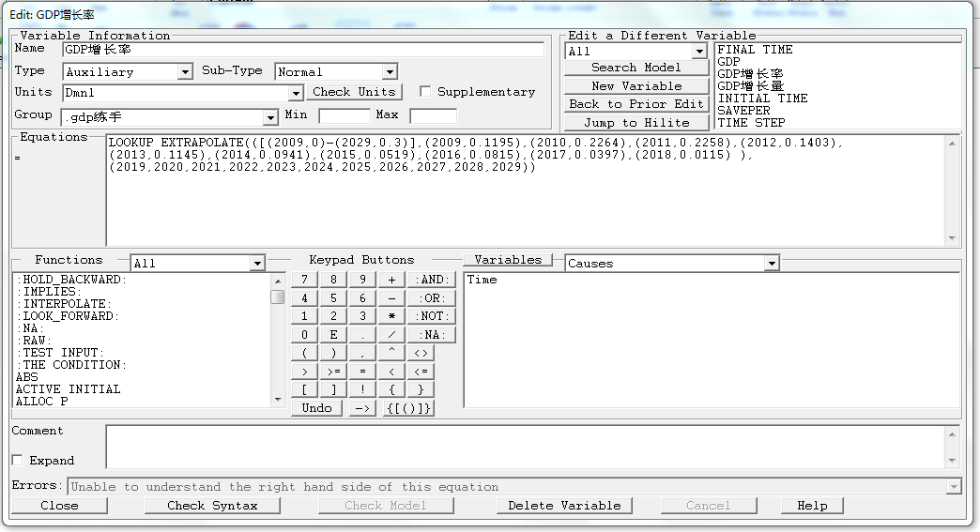Click the multiply asterisk keypad button
This screenshot has height=532, width=980.
click(391, 316)
